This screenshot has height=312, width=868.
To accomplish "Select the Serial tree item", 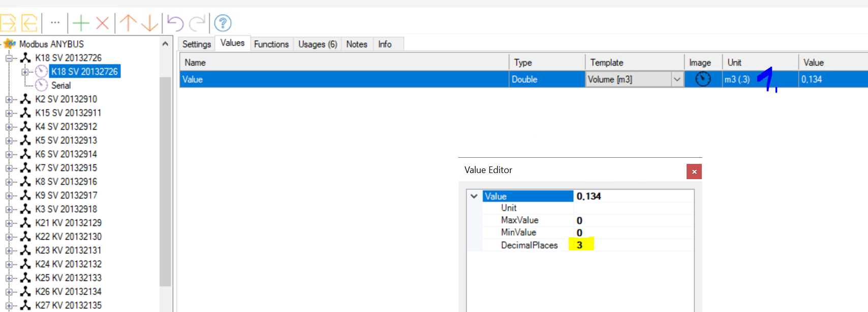I will [x=60, y=86].
